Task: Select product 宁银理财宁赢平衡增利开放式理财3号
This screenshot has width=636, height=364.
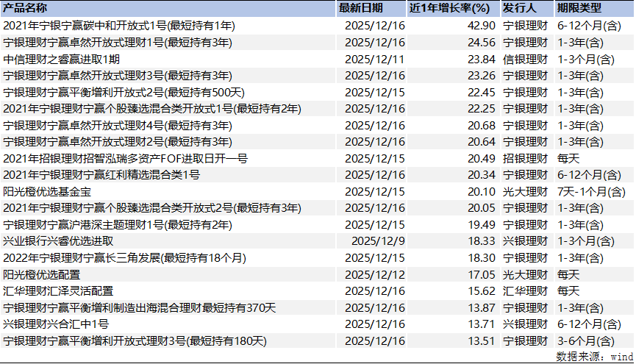Action: [135, 341]
